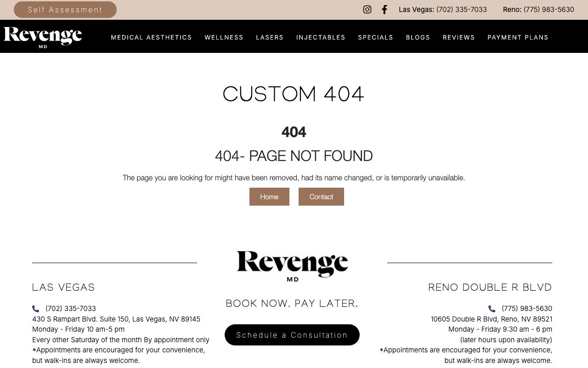Open the Wellness menu
The height and width of the screenshot is (368, 588).
[x=224, y=37]
